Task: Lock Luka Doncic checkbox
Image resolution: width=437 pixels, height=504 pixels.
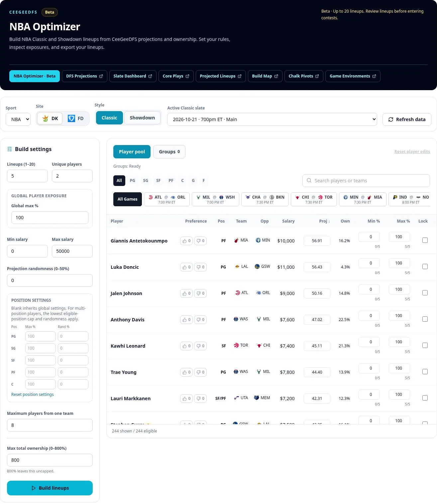Action: pyautogui.click(x=425, y=266)
